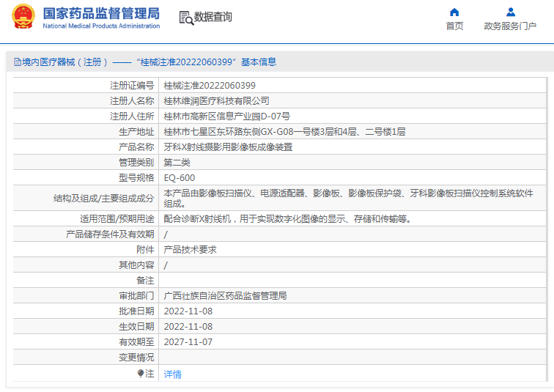Click the 生效日期 value 2022-11-08
554x392 pixels.
coord(188,327)
